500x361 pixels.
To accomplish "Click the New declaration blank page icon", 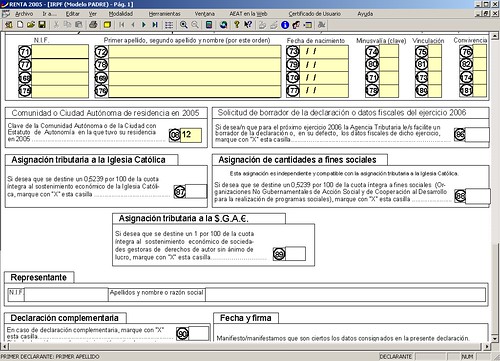I will pos(20,25).
